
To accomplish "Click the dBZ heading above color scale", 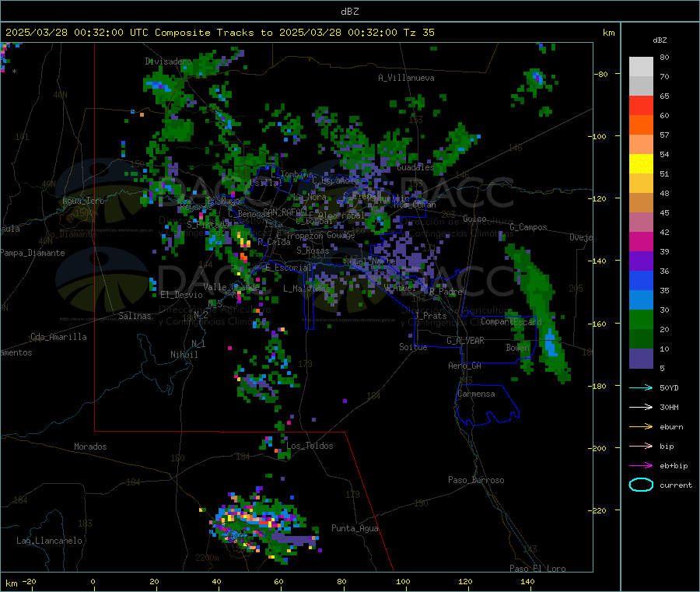I will tap(660, 40).
